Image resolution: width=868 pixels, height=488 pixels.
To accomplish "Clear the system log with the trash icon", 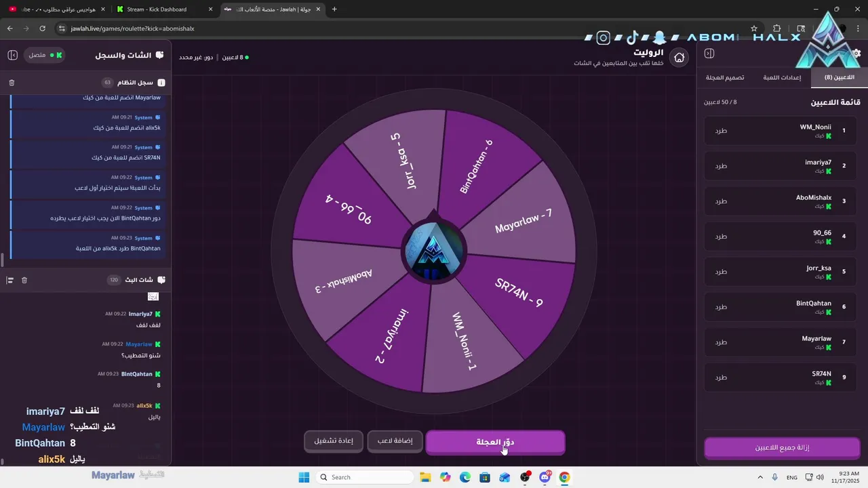I will (x=12, y=83).
